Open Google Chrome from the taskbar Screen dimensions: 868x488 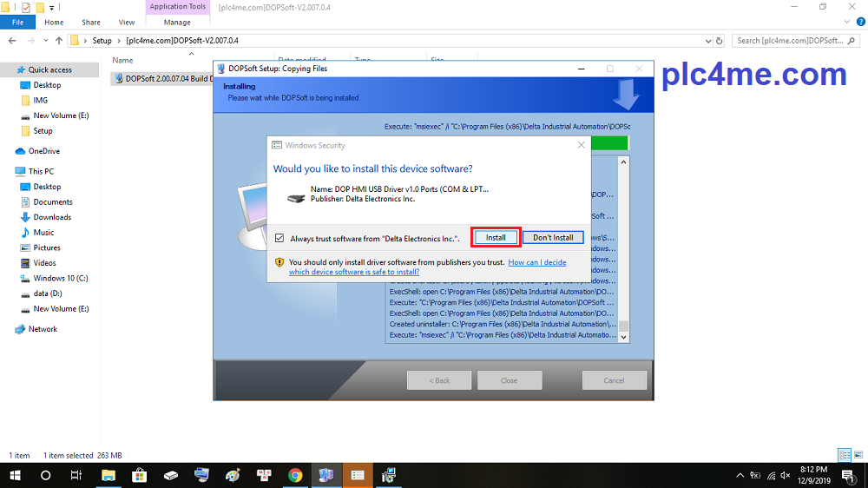tap(295, 475)
